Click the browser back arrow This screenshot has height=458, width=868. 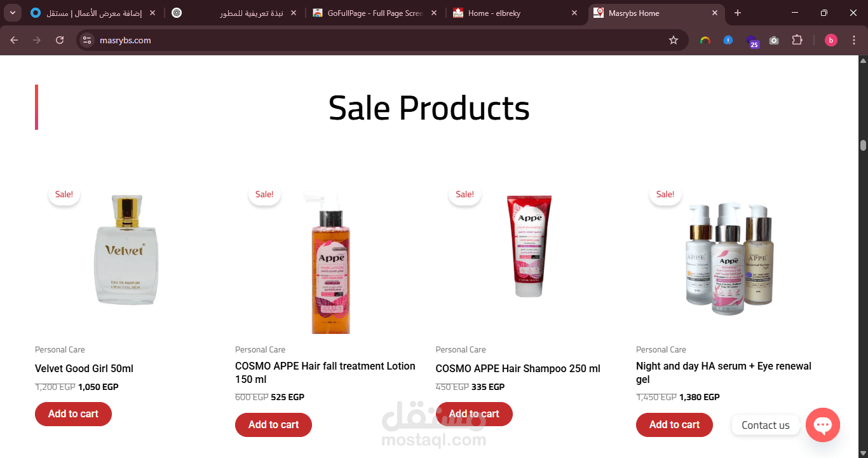click(x=14, y=40)
